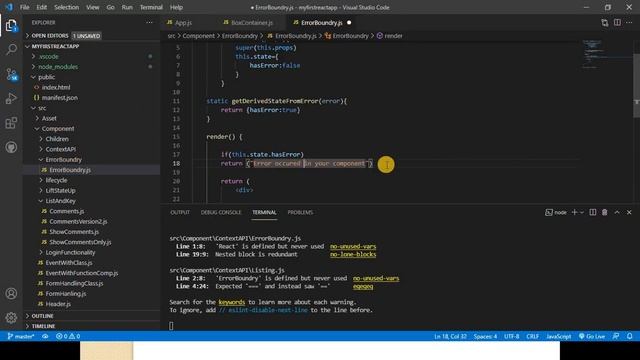Click JavaScript language mode in status bar
The height and width of the screenshot is (360, 640).
point(558,336)
